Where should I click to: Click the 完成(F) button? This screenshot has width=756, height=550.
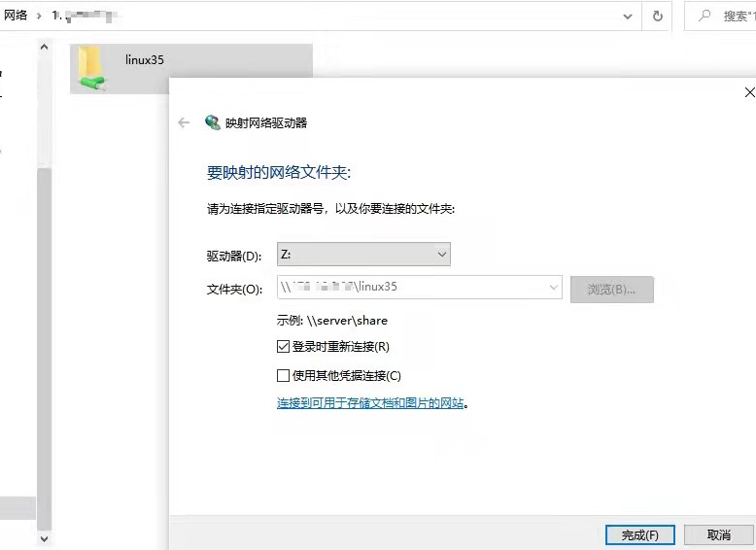click(639, 535)
